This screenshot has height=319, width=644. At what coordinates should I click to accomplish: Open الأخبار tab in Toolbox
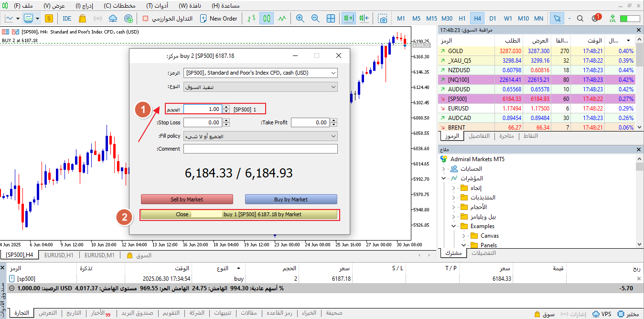tap(101, 313)
